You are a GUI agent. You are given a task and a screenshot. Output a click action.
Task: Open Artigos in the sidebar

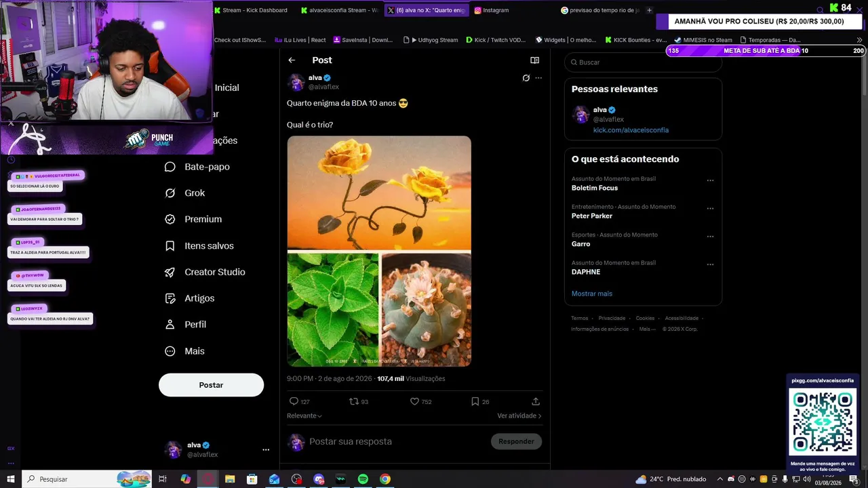point(189,298)
